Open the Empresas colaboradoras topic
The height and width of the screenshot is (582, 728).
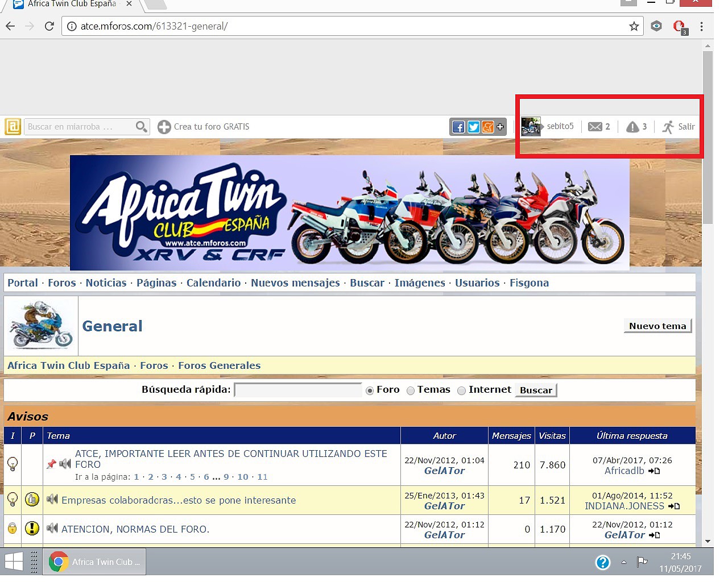click(x=179, y=500)
